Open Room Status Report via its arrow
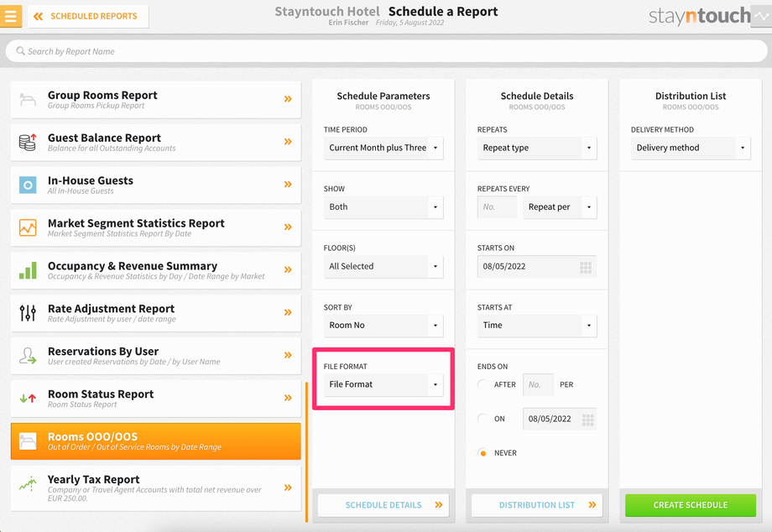Screen dimensions: 772x532 pos(288,398)
